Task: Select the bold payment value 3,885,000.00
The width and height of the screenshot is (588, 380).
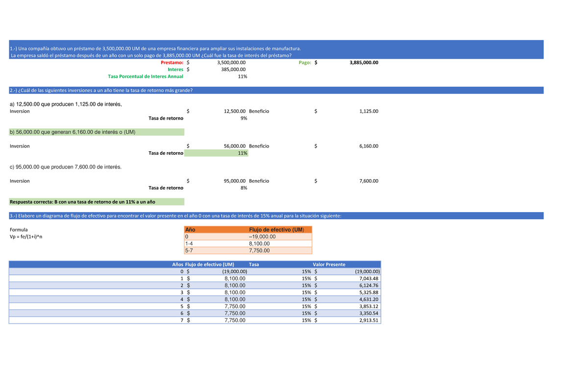Action: (364, 63)
